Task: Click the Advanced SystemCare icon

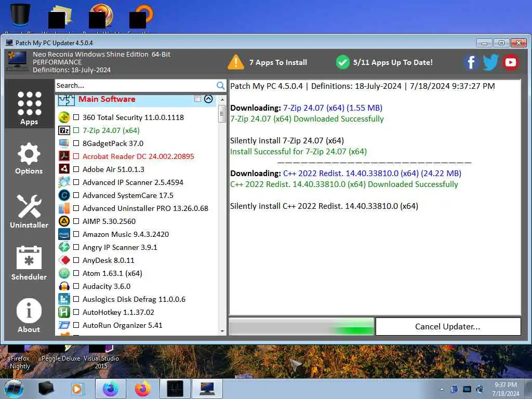Action: pyautogui.click(x=64, y=195)
